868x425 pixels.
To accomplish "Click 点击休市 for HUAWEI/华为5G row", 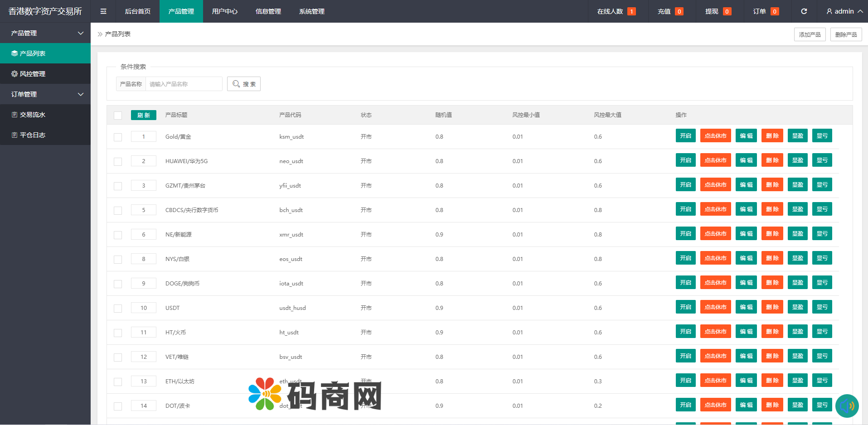I will click(715, 160).
